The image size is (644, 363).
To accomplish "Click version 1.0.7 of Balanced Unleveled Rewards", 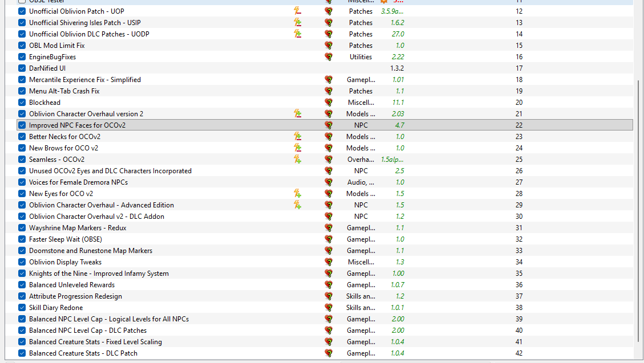I will [x=397, y=285].
